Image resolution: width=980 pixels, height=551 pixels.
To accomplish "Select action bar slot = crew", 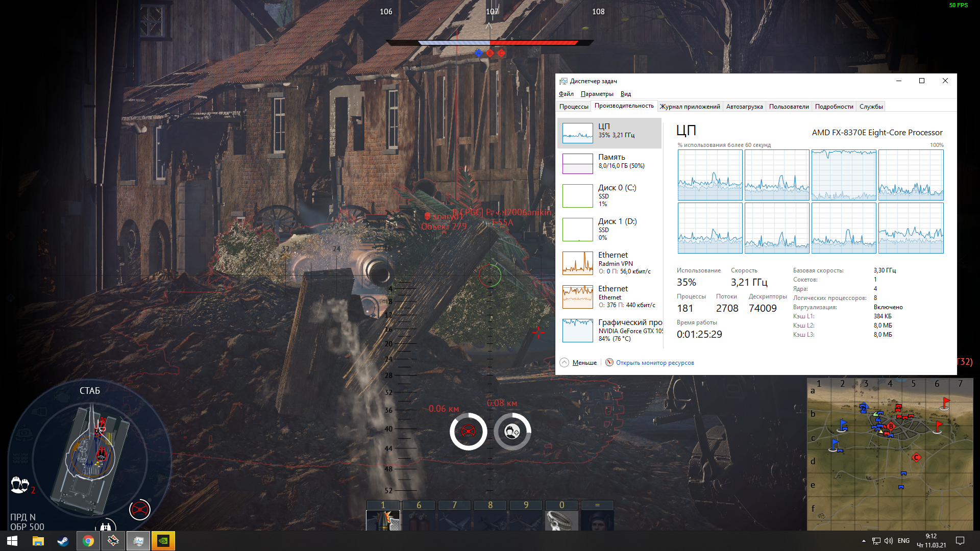I will click(x=598, y=516).
